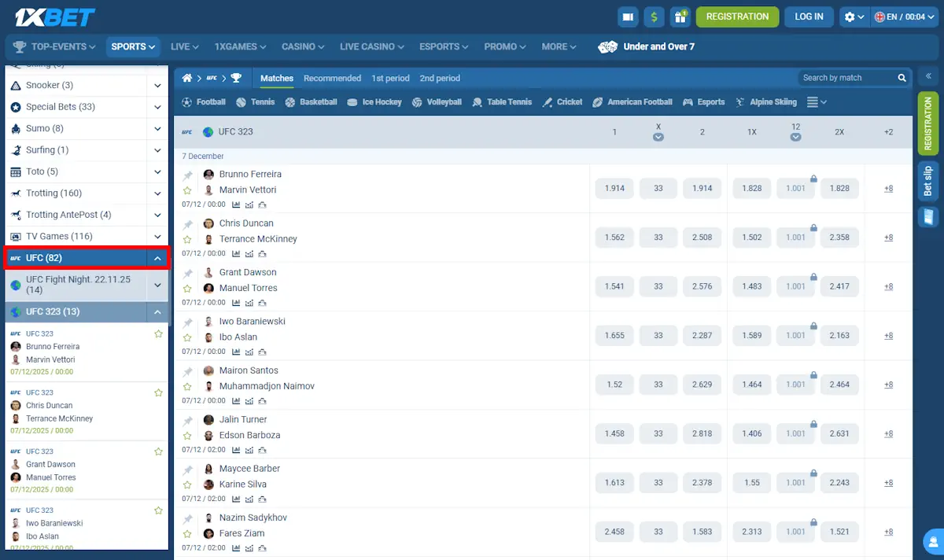Open the CASINO menu
944x560 pixels.
[x=303, y=46]
